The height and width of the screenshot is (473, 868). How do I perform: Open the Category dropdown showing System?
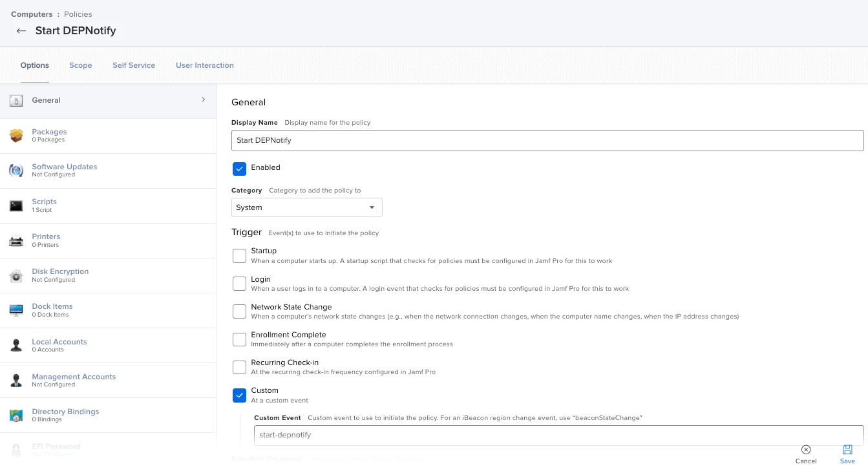click(x=307, y=207)
